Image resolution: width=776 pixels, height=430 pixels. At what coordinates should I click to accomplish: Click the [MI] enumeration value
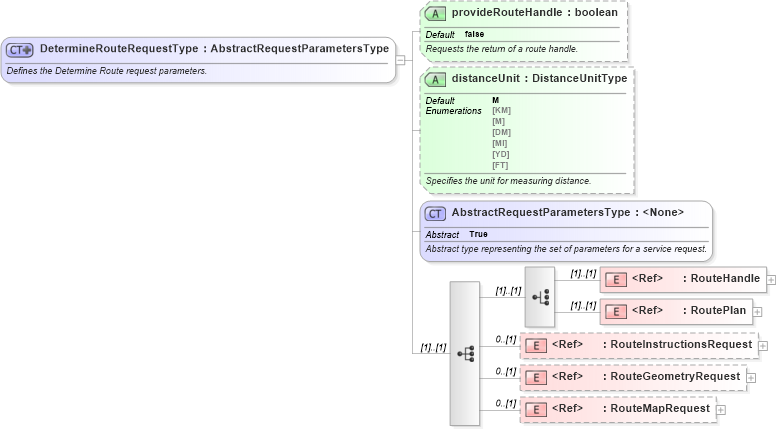[499, 143]
